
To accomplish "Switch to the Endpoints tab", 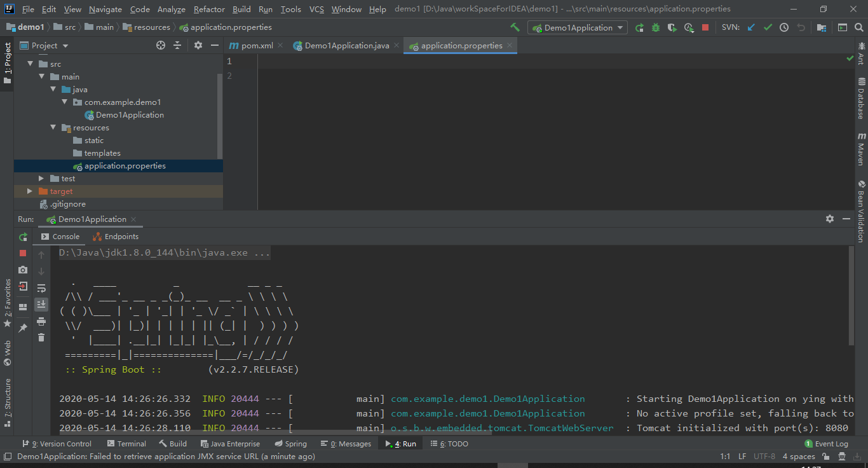I will 116,237.
